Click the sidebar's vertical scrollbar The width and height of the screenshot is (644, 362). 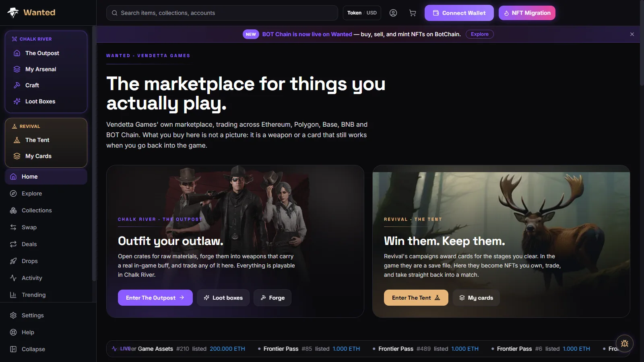[x=94, y=153]
